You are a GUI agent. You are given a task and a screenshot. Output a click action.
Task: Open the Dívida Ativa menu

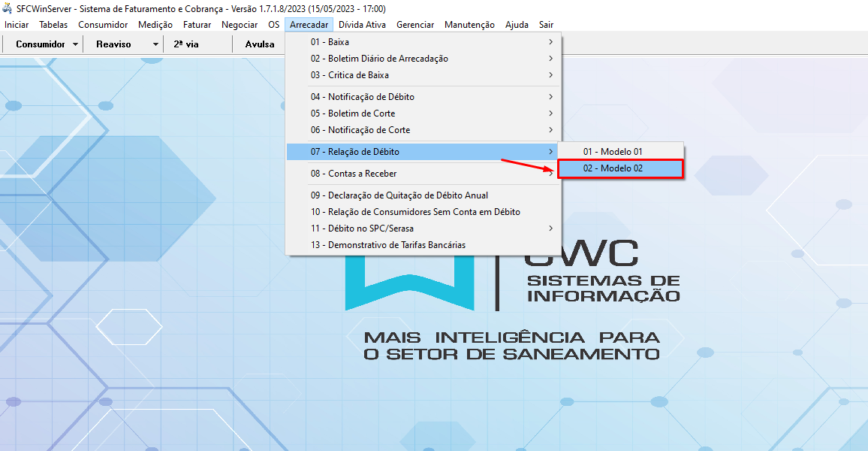tap(362, 25)
